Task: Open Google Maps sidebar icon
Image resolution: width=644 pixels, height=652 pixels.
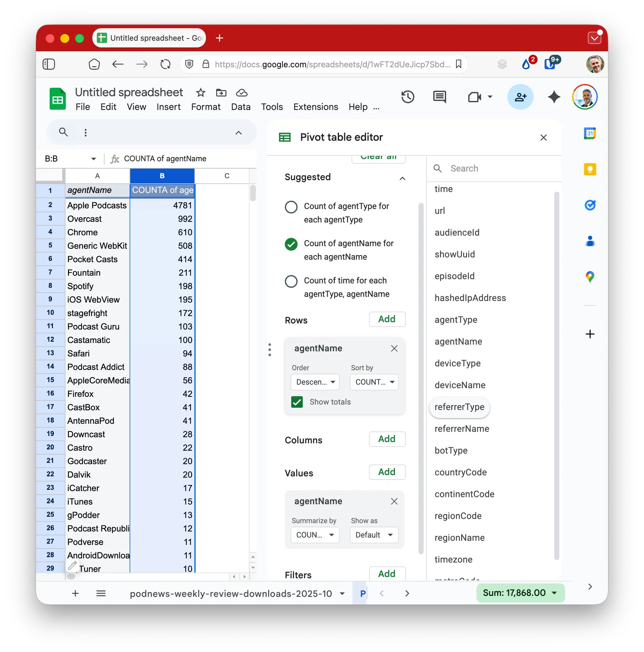Action: (589, 277)
